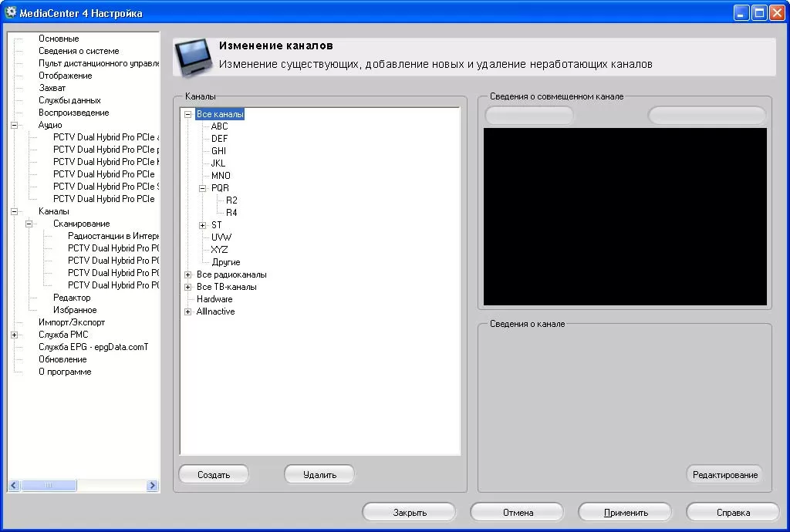Select the R4 channel entry
Screen dimensions: 790x532
pyautogui.click(x=231, y=213)
